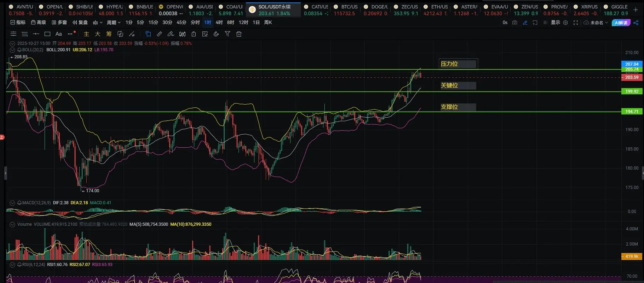Click the trend-line settings icon
The height and width of the screenshot is (283, 644).
[x=132, y=34]
